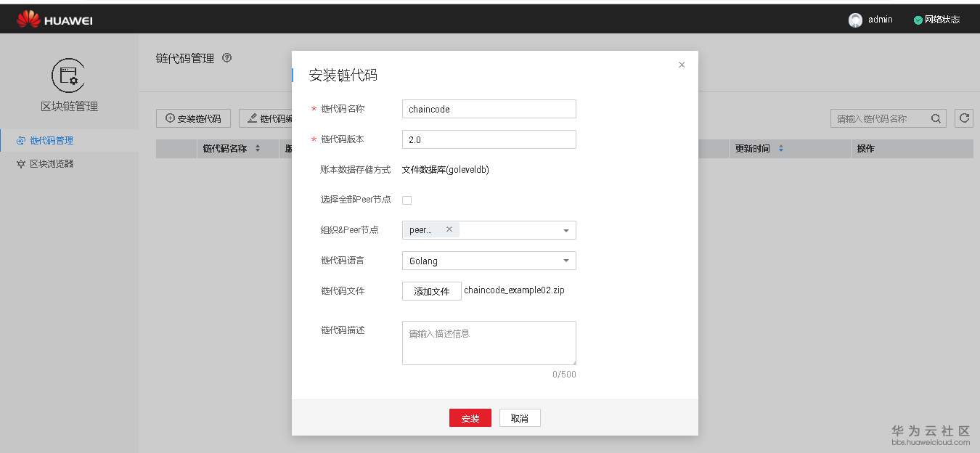Remove the peer tag via its × mark

[x=449, y=228]
